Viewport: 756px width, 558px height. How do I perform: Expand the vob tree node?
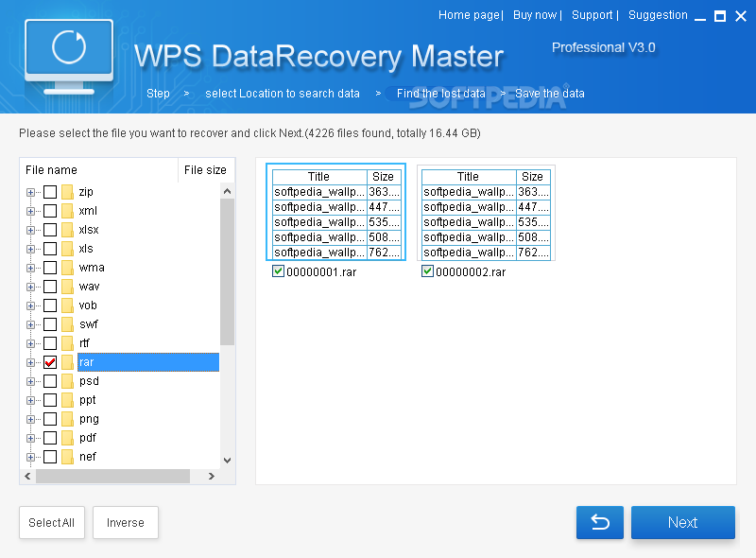pyautogui.click(x=30, y=306)
